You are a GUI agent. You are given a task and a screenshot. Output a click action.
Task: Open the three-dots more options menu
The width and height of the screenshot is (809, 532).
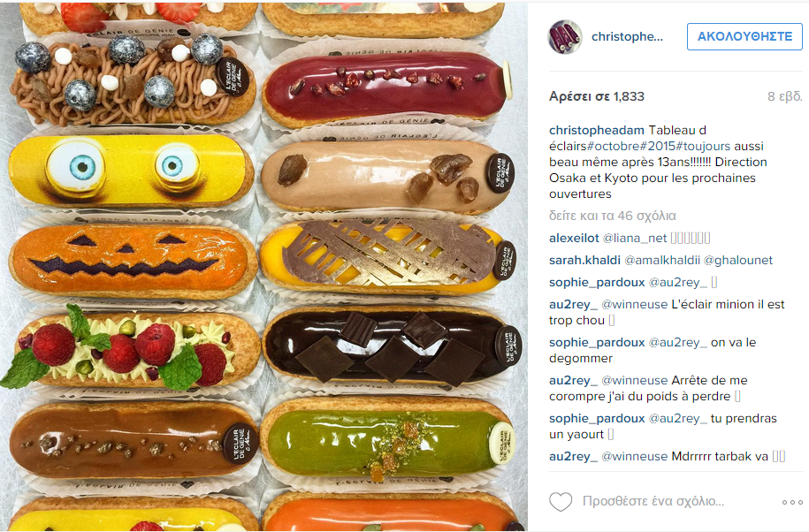click(792, 502)
